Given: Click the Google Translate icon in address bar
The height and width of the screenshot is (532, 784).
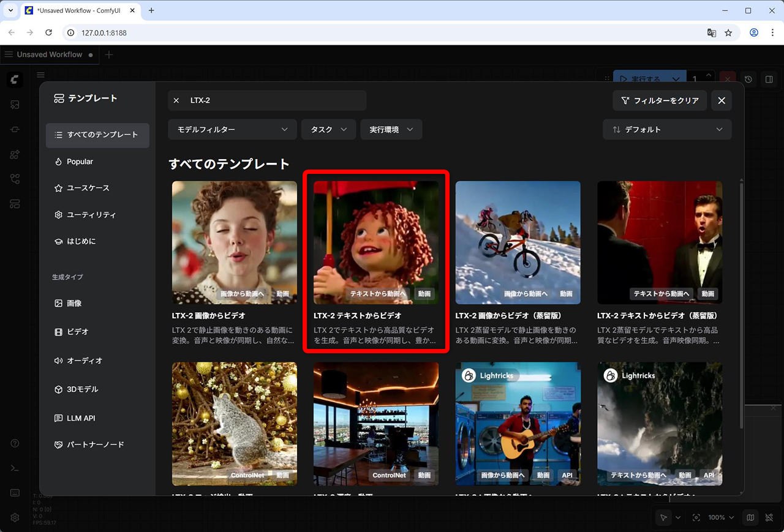Looking at the screenshot, I should 711,32.
